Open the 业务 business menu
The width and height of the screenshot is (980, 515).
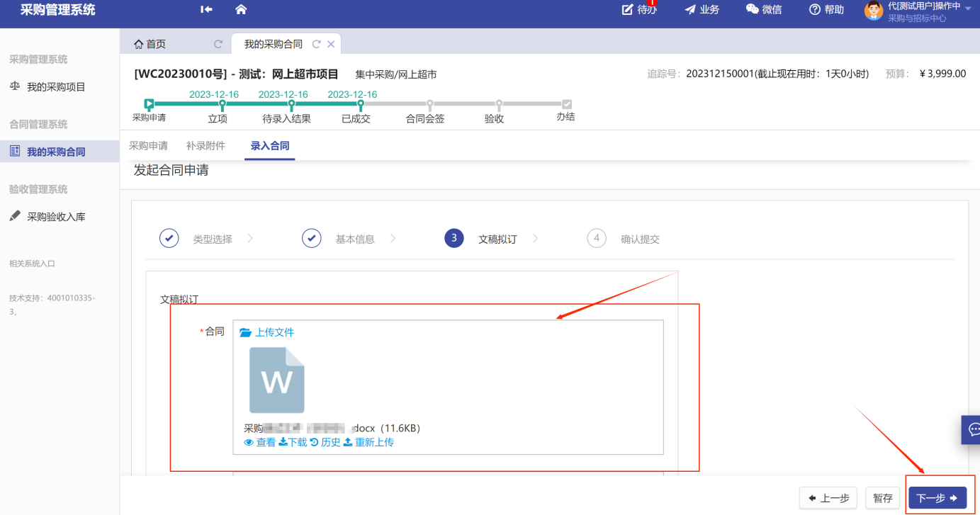point(702,10)
